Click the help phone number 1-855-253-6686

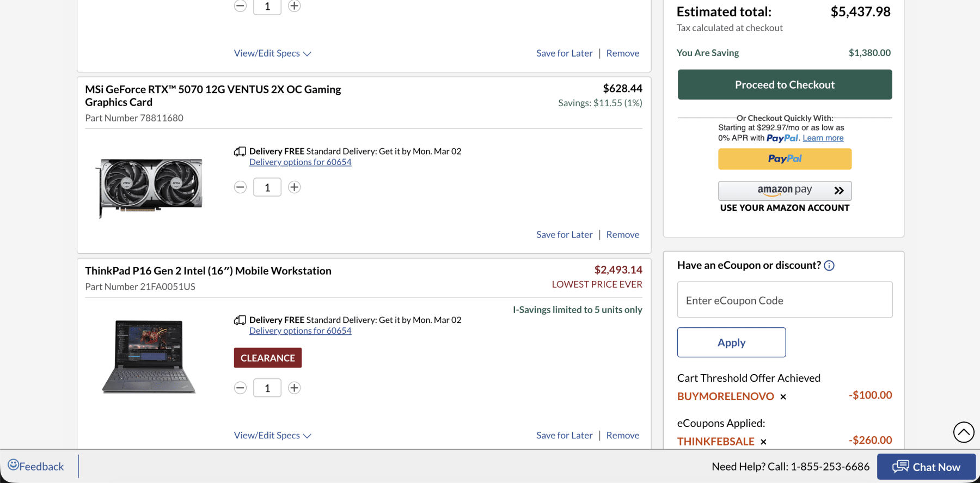pos(830,467)
